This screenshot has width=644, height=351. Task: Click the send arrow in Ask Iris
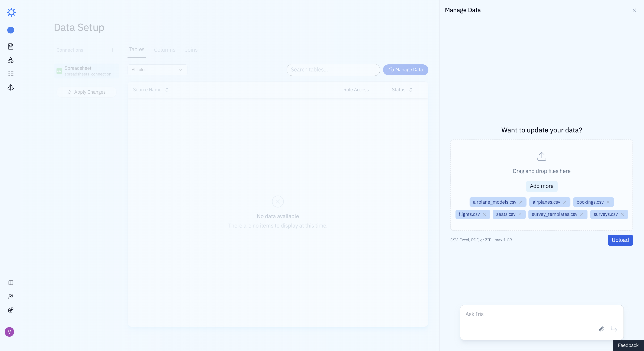pos(614,329)
